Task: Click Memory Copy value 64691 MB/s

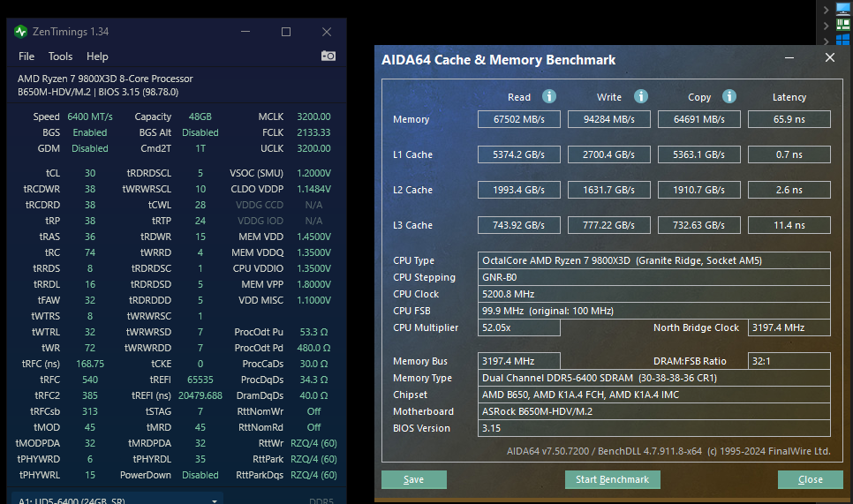Action: (x=699, y=119)
